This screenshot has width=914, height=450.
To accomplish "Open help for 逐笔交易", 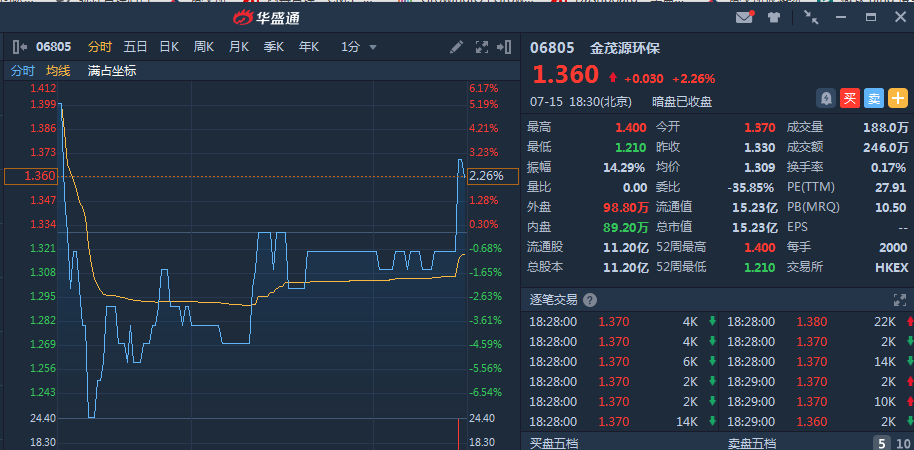I will [x=590, y=300].
